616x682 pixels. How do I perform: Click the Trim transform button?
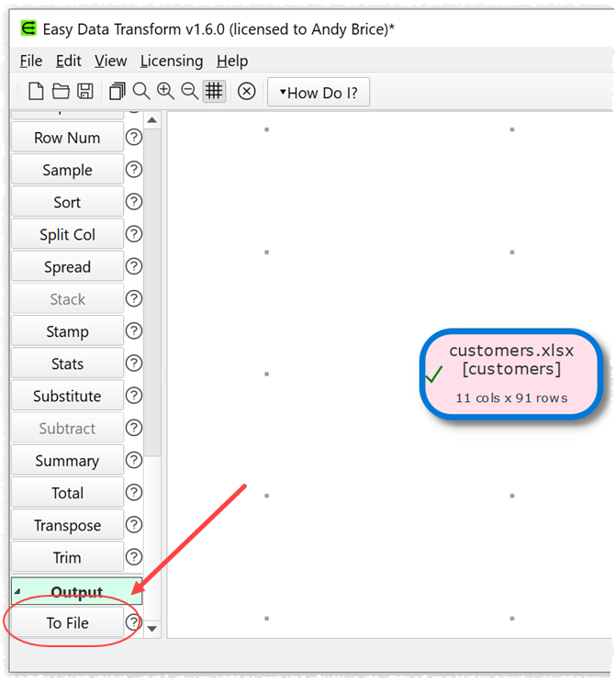pos(67,557)
